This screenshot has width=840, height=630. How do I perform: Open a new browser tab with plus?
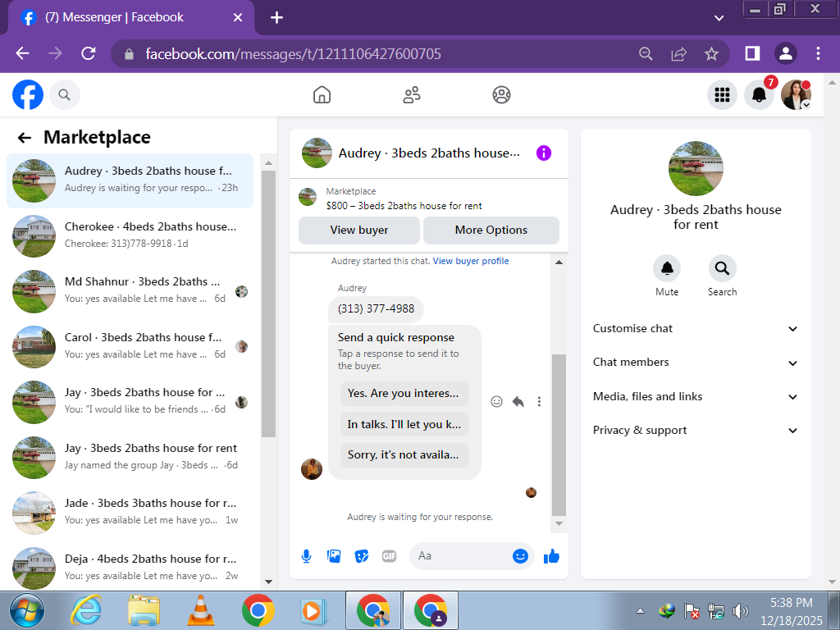click(x=276, y=18)
